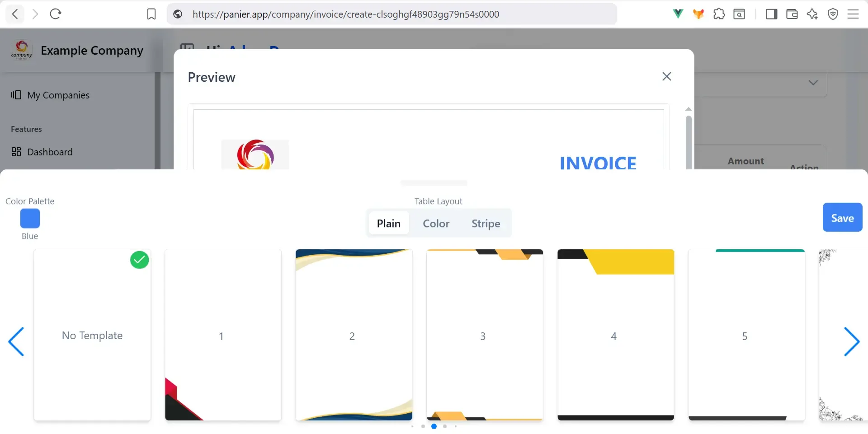Open the extensions puzzle icon
868x434 pixels.
pyautogui.click(x=719, y=14)
